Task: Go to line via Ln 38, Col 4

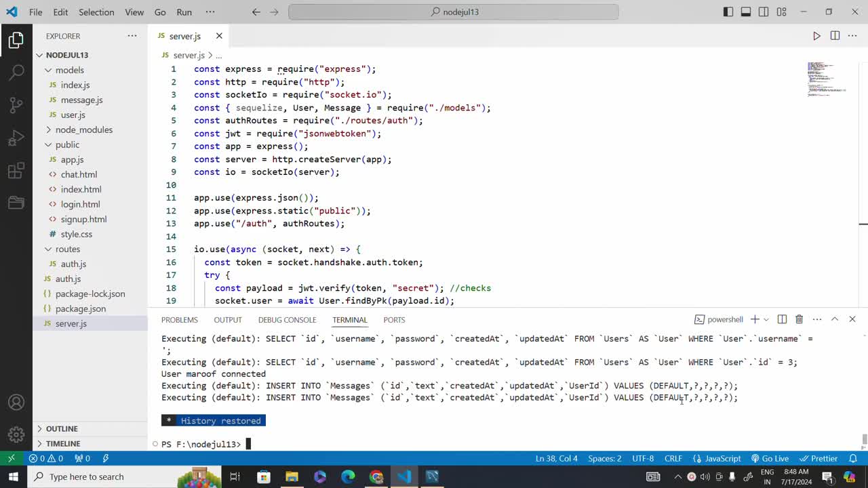Action: tap(556, 458)
